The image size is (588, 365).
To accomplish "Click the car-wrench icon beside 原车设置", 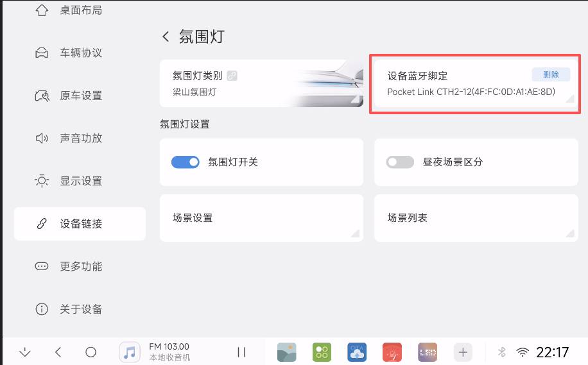I will point(42,96).
